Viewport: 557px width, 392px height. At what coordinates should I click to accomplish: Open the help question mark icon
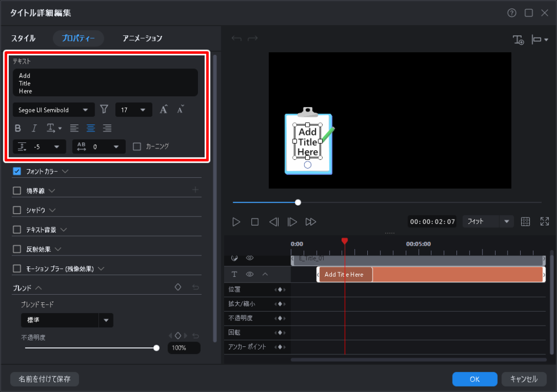click(511, 13)
